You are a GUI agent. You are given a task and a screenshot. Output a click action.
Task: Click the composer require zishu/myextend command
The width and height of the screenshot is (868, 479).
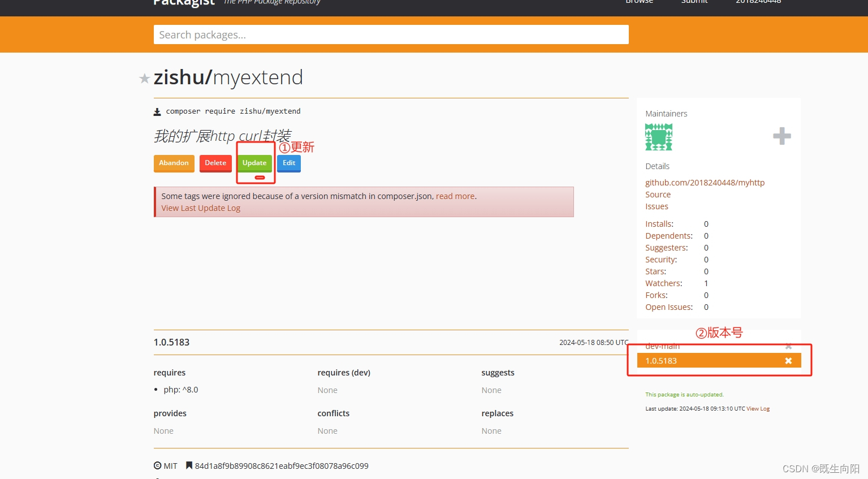tap(233, 111)
